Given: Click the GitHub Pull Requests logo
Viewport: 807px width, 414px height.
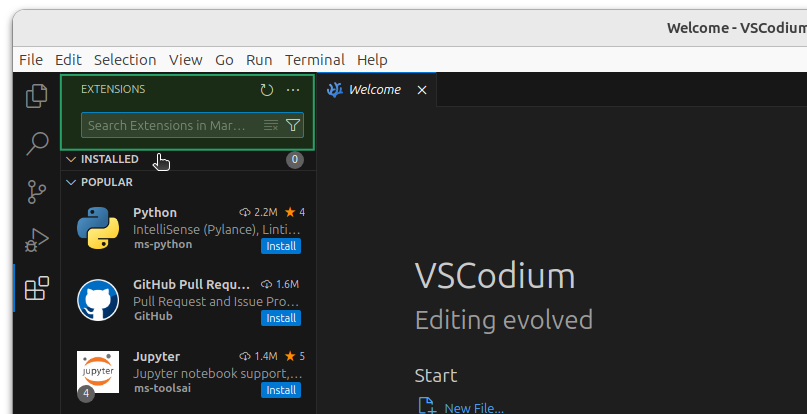Looking at the screenshot, I should point(98,300).
